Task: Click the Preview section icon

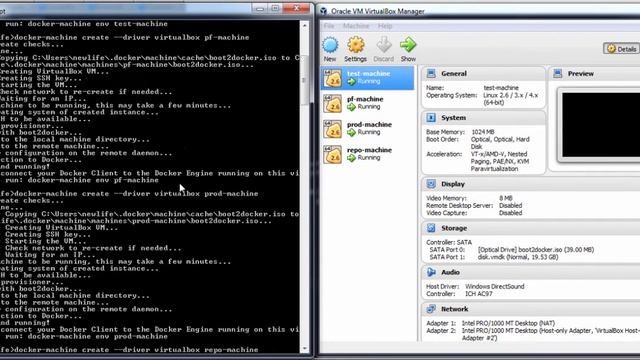Action: 558,73
